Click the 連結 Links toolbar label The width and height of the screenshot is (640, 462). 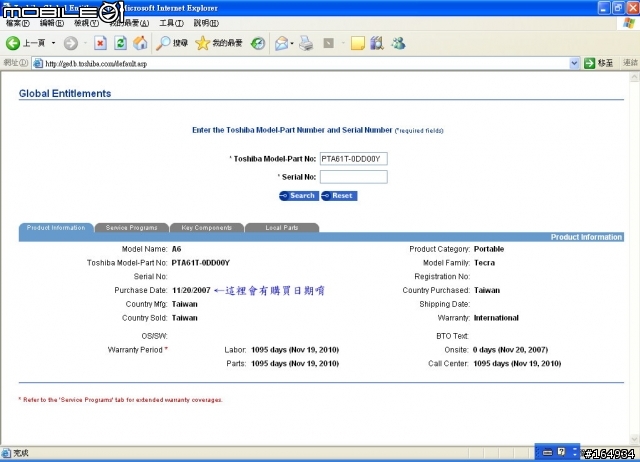(x=630, y=63)
